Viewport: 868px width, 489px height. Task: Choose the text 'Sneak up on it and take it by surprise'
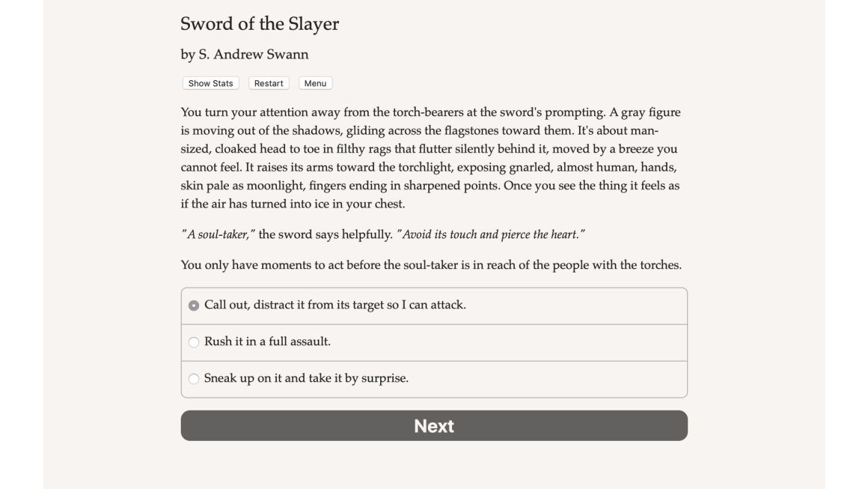305,378
